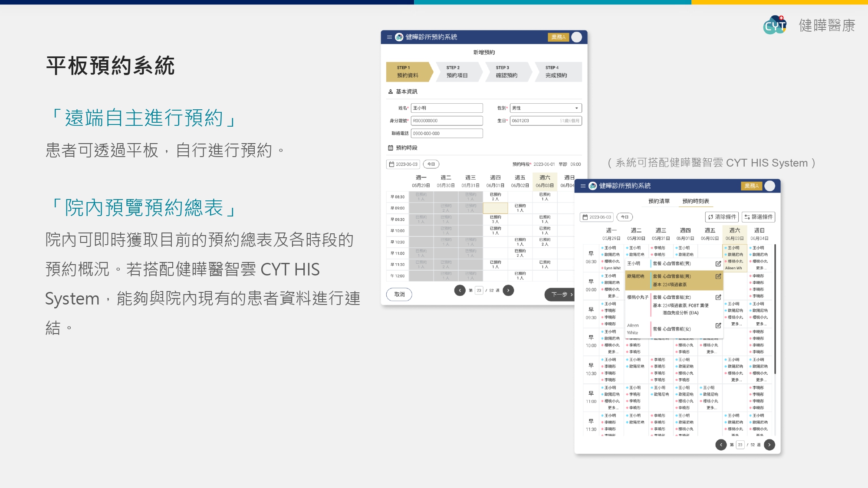
Task: Click the 姓名 input with 王小明
Action: (447, 108)
